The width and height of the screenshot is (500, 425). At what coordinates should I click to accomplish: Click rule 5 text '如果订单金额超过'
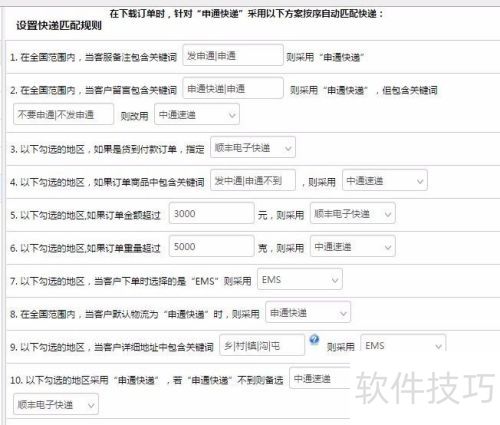tap(124, 215)
